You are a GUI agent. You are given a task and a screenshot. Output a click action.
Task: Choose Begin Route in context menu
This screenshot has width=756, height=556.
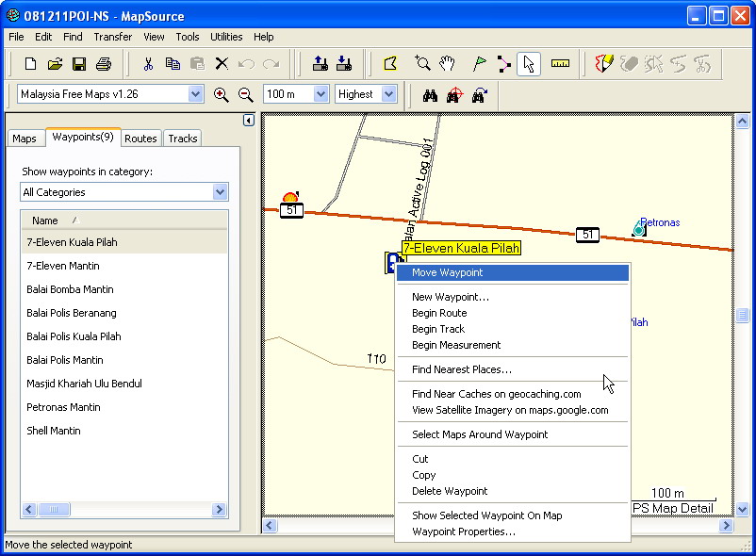click(x=513, y=313)
